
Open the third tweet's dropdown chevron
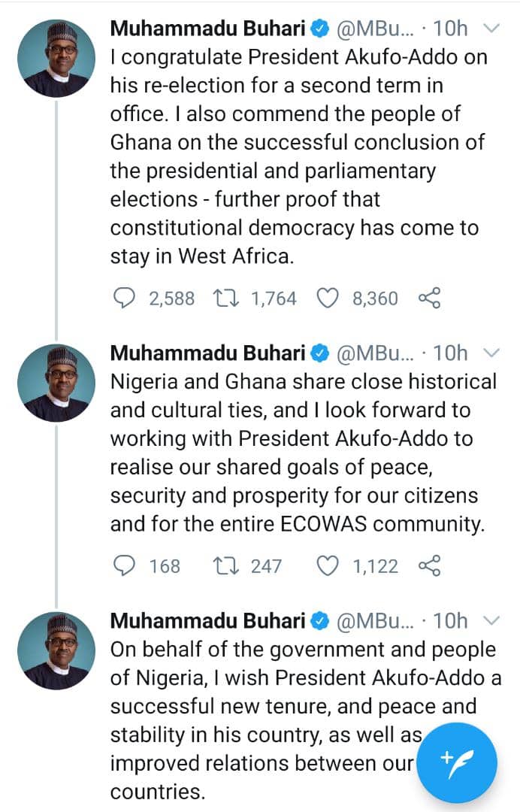[x=491, y=620]
